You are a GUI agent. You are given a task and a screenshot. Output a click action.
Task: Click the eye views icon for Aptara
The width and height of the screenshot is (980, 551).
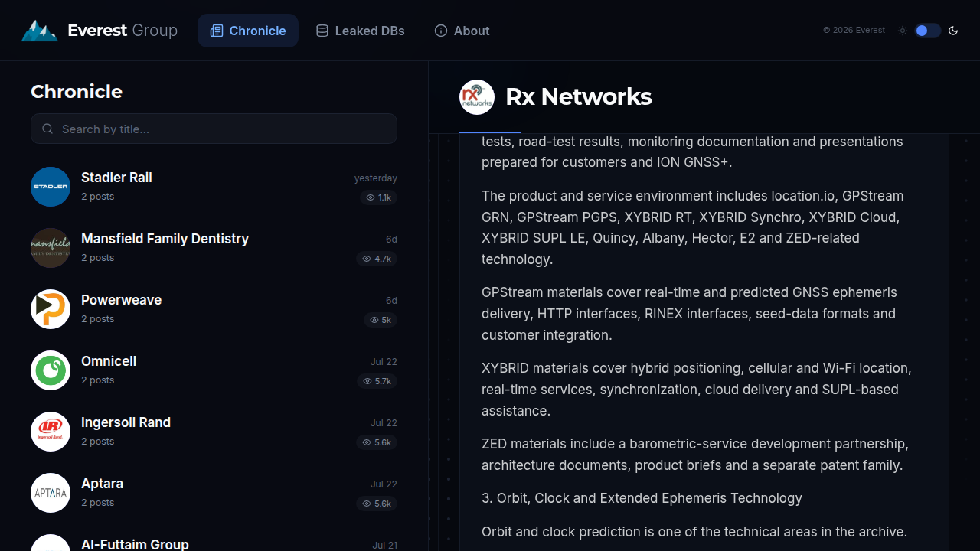[x=367, y=504]
